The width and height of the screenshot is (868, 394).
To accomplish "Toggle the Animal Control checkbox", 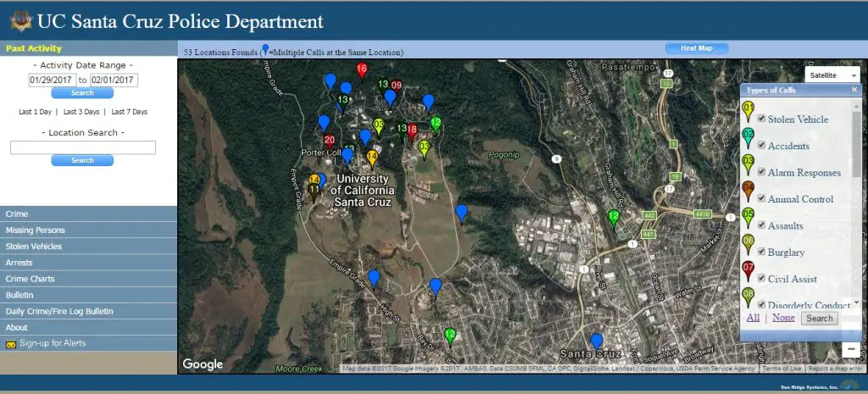I will [x=761, y=198].
